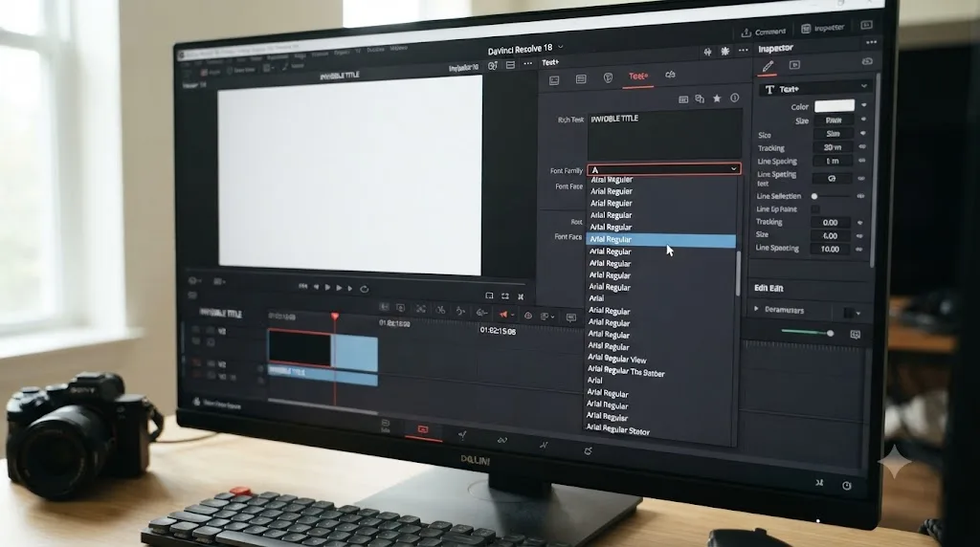Open the first image tab icon left of Text+
Image resolution: width=980 pixels, height=547 pixels.
554,80
